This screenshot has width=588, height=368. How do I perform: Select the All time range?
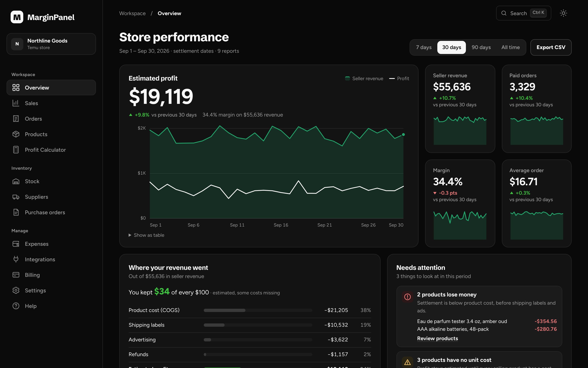(510, 47)
